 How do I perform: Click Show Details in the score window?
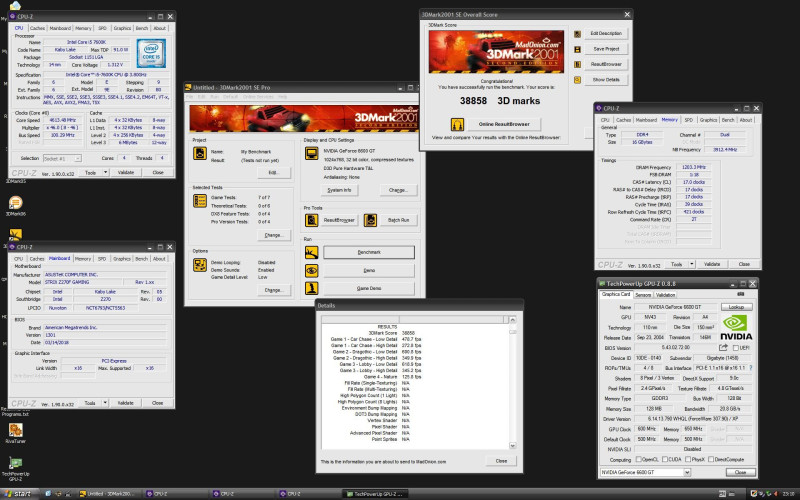point(606,80)
